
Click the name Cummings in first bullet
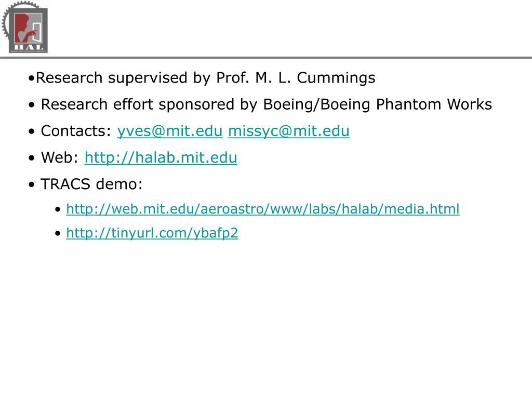[x=336, y=78]
